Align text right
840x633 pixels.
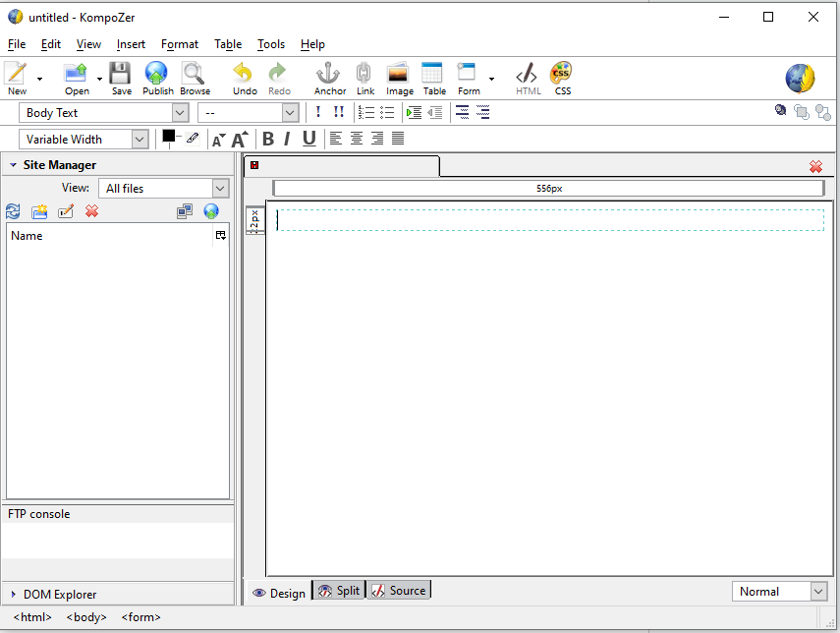[x=377, y=139]
